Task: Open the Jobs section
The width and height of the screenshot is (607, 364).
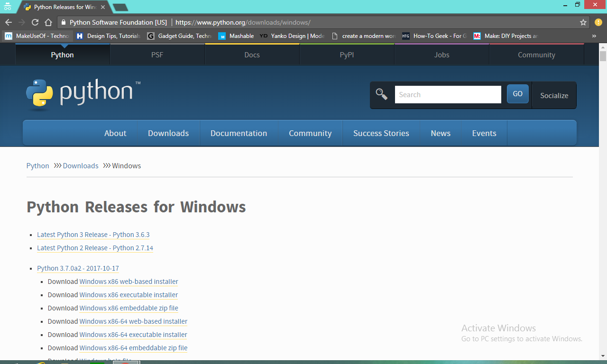Action: (441, 55)
